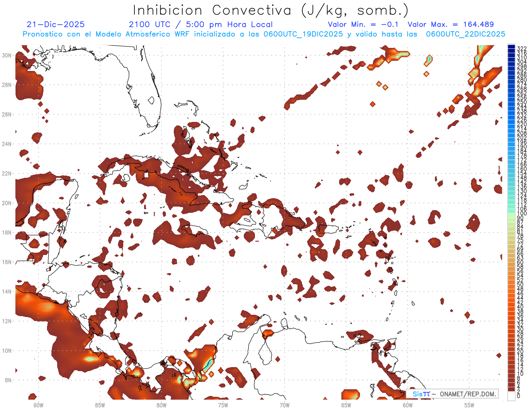Viewport: 532px width, 411px height.
Task: Click the 85W longitude label
Action: [100, 405]
